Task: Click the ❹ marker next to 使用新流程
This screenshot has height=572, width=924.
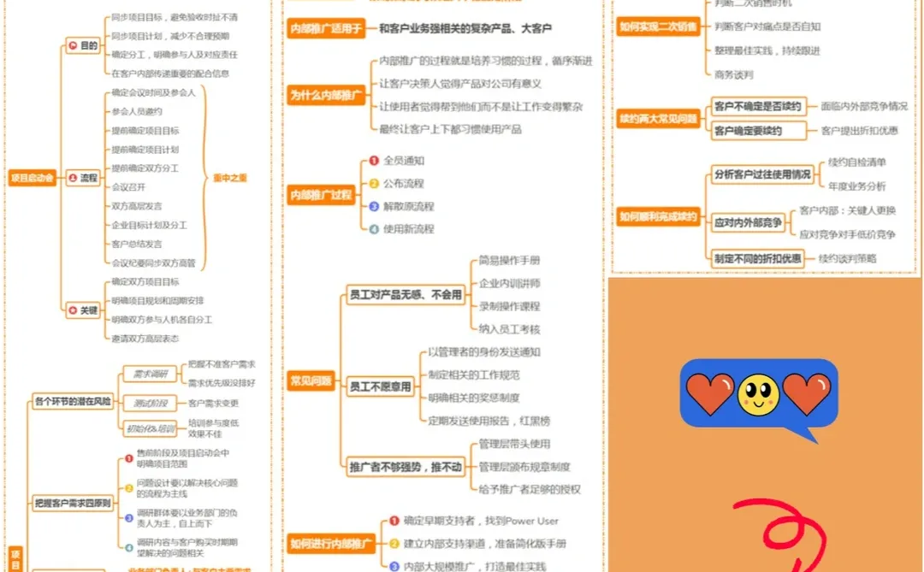Action: tap(374, 229)
